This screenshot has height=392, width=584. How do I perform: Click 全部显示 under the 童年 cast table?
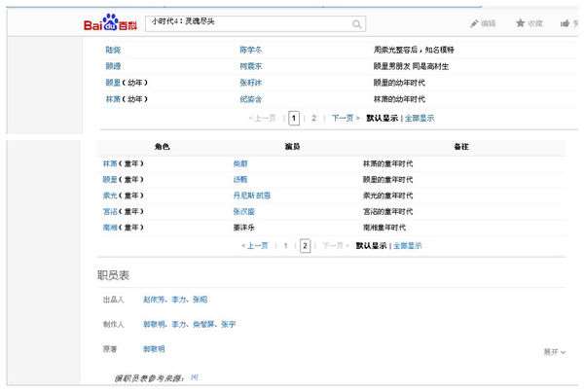408,246
